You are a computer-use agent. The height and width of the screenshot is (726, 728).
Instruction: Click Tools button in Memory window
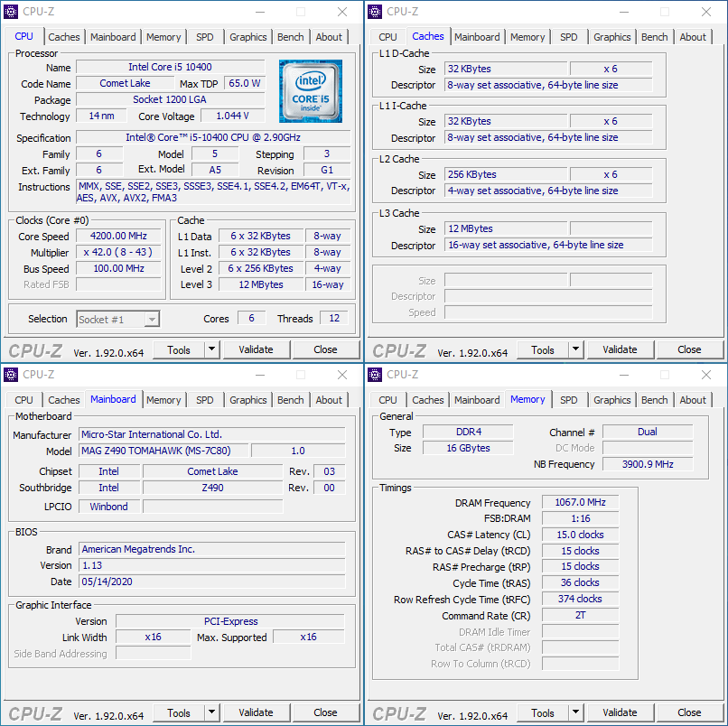pos(543,712)
